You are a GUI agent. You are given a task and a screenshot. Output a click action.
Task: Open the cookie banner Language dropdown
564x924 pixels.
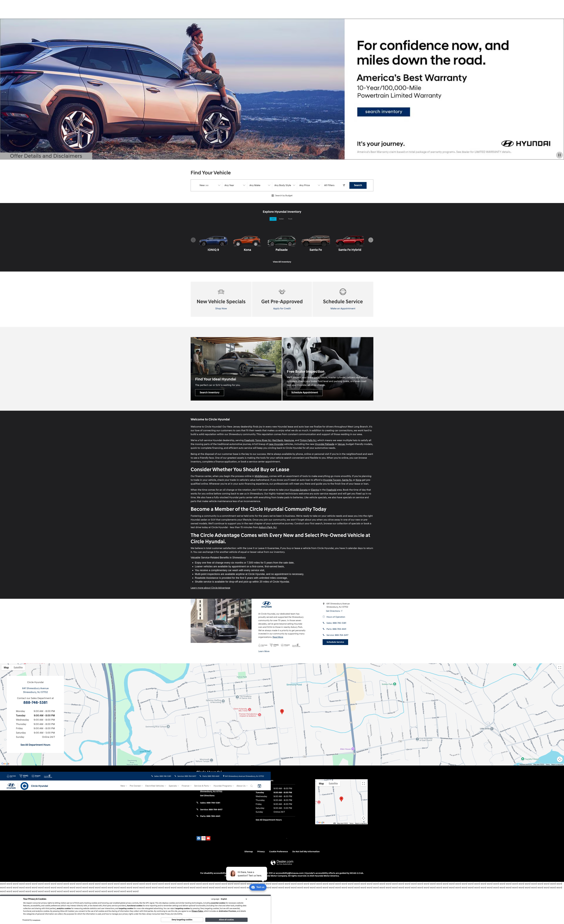[x=234, y=899]
